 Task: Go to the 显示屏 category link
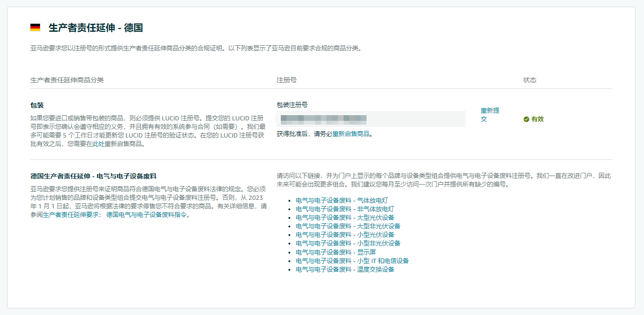pos(336,252)
